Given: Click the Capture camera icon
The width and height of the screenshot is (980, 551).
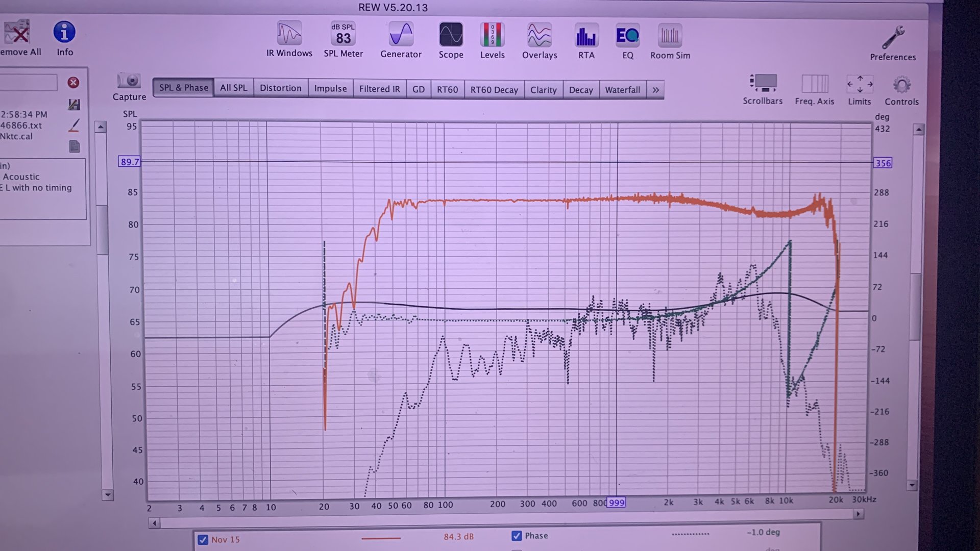Looking at the screenshot, I should click(x=129, y=81).
